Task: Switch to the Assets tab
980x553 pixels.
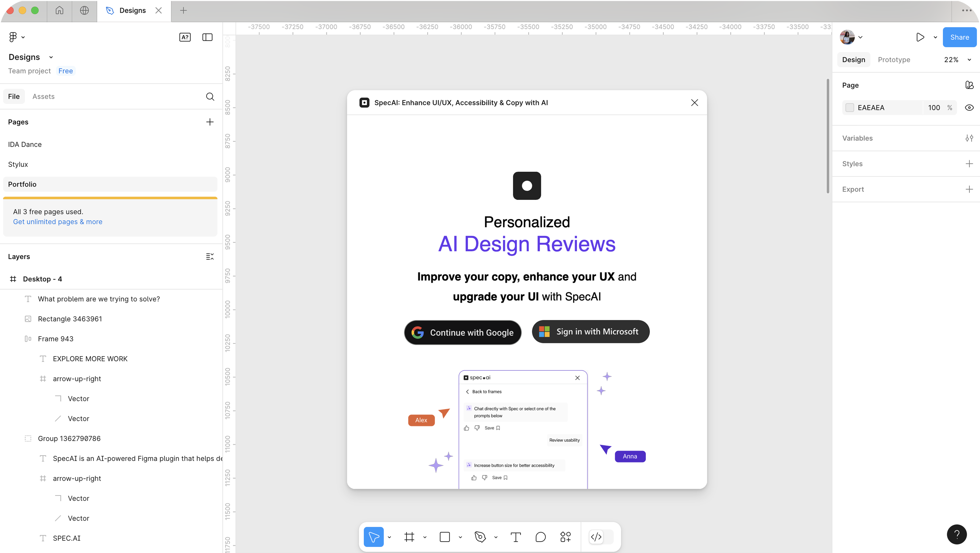Action: (43, 96)
